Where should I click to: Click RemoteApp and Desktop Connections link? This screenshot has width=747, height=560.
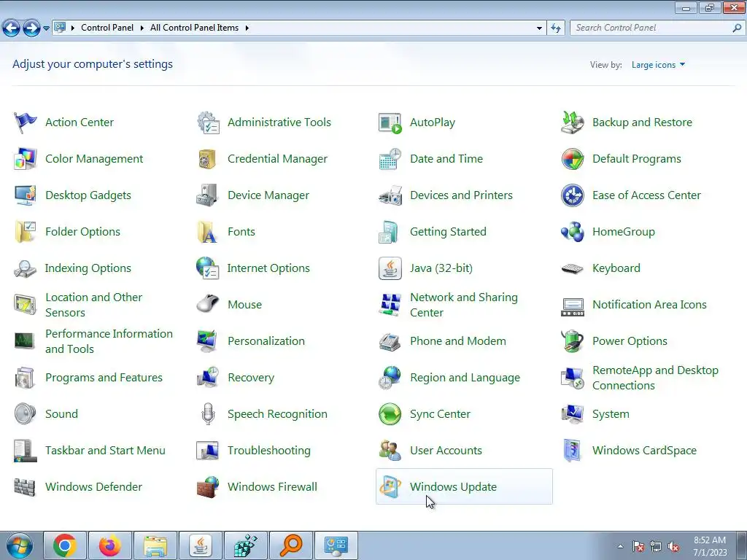pos(655,378)
